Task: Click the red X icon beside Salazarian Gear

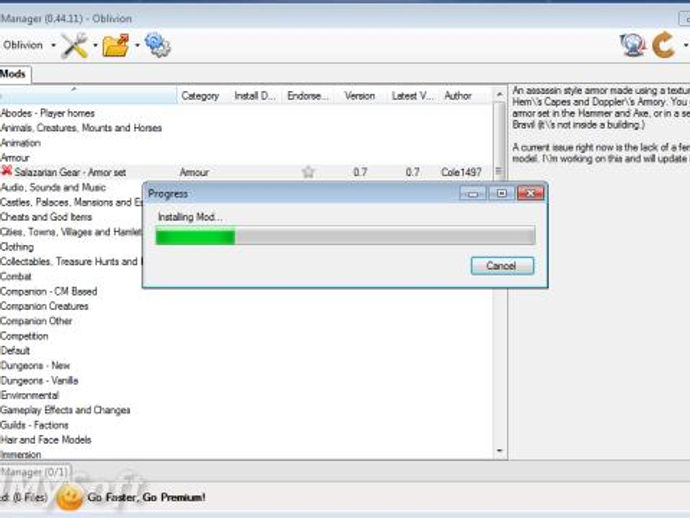Action: [6, 171]
